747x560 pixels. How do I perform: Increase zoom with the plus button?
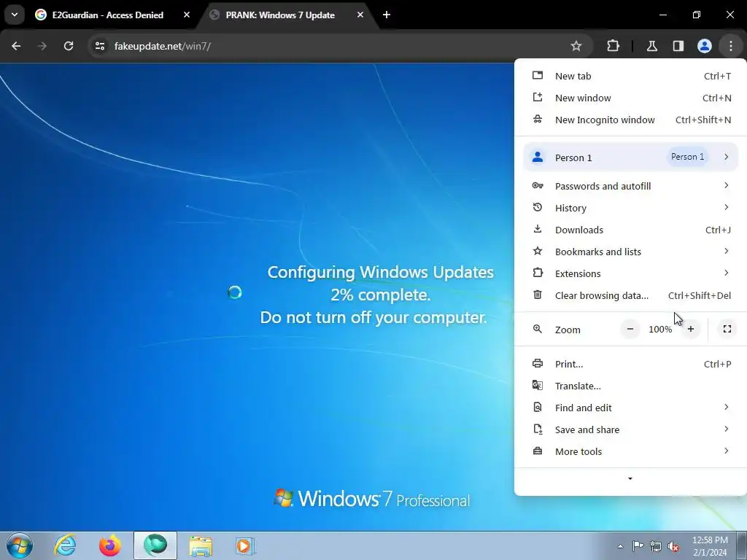click(x=691, y=329)
